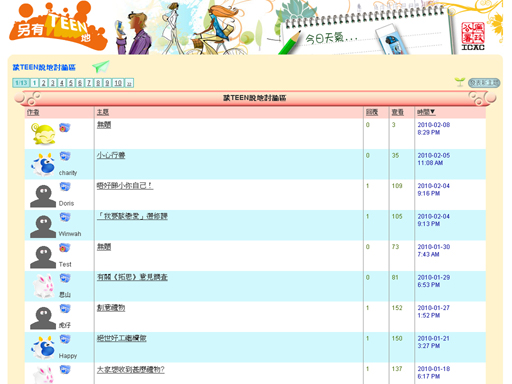Go to page 10 in pagination
The height and width of the screenshot is (384, 512).
pyautogui.click(x=118, y=83)
